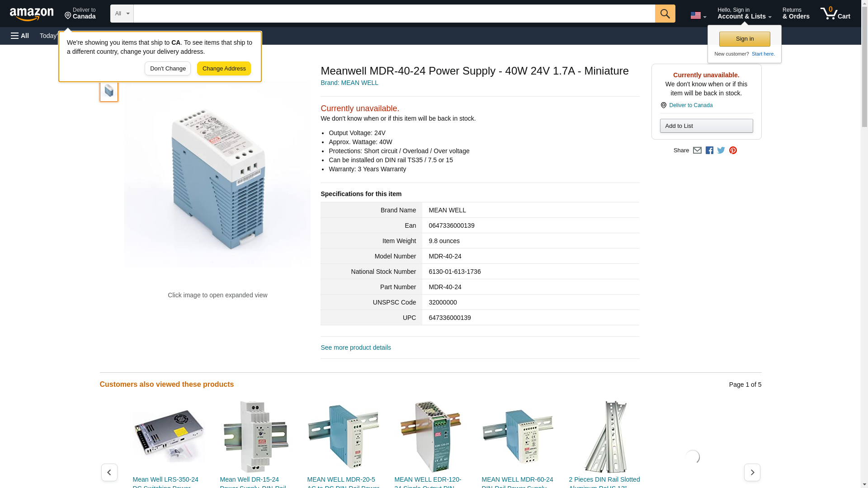This screenshot has height=488, width=868.
Task: Open the Brand: MEAN WELL link
Action: [349, 83]
